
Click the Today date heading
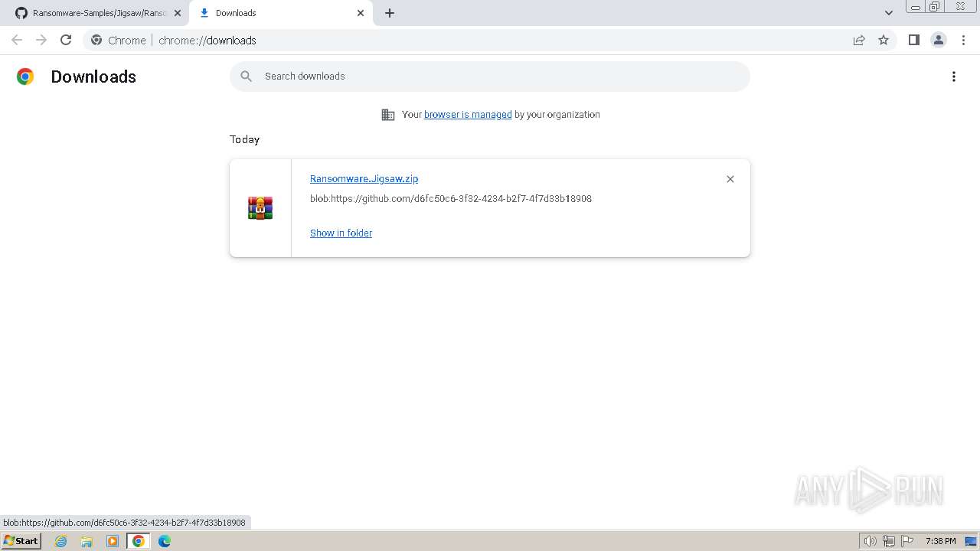pos(244,139)
